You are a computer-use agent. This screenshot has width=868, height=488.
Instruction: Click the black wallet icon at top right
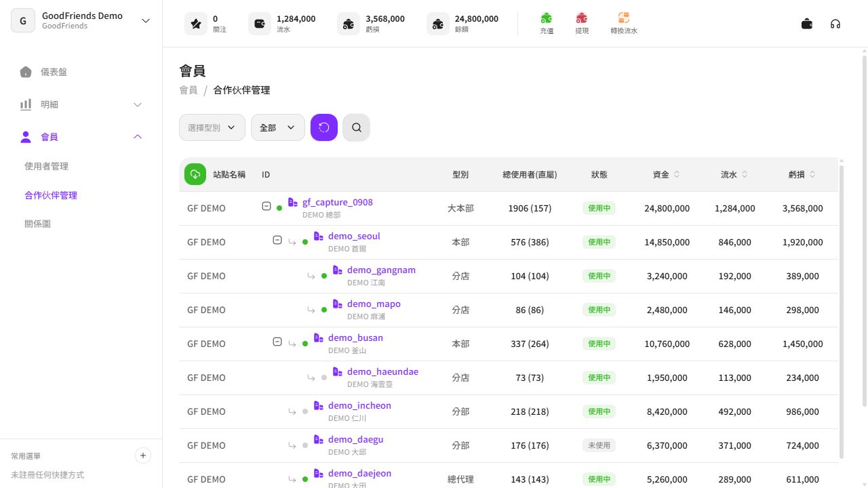click(807, 24)
